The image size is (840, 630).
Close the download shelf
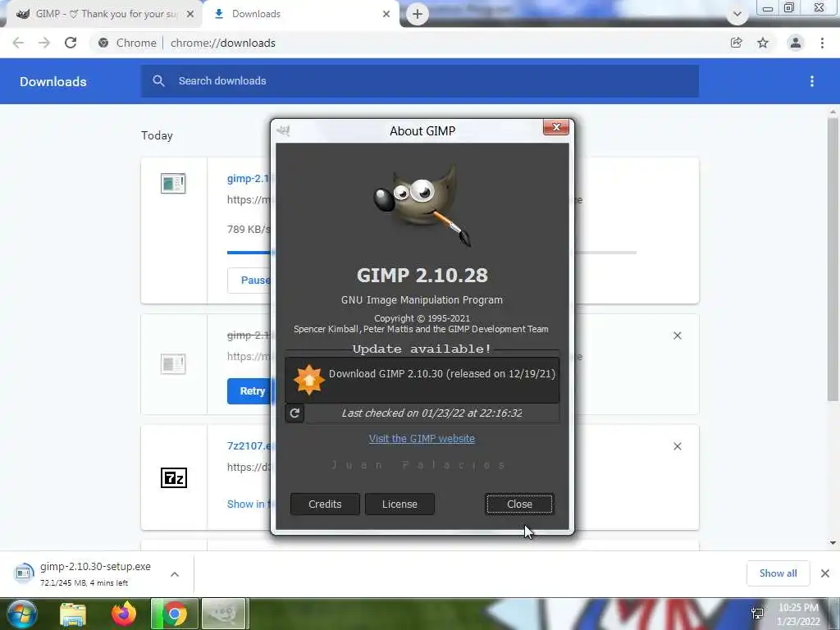825,573
